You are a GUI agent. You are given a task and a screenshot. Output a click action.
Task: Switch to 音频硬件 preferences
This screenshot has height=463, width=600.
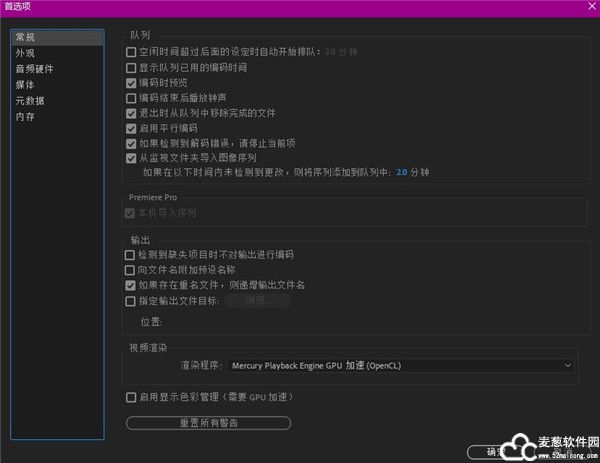coord(34,69)
